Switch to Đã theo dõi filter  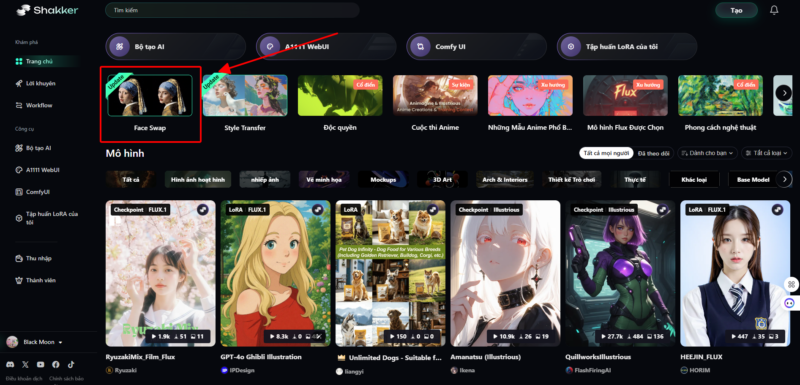[654, 153]
